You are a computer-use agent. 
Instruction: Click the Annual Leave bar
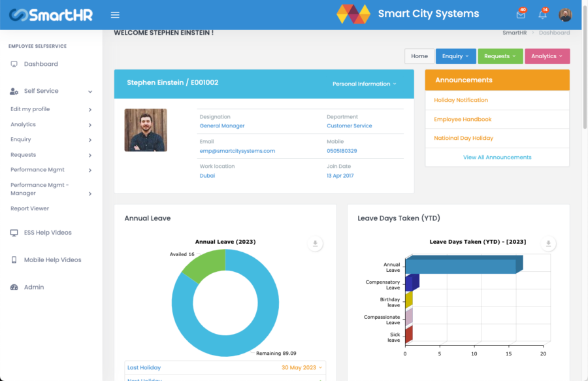tap(461, 266)
